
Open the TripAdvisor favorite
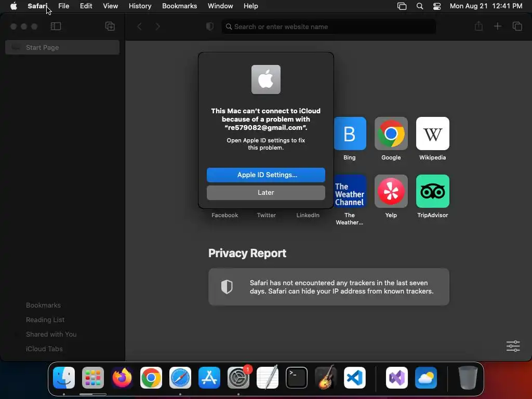[433, 191]
